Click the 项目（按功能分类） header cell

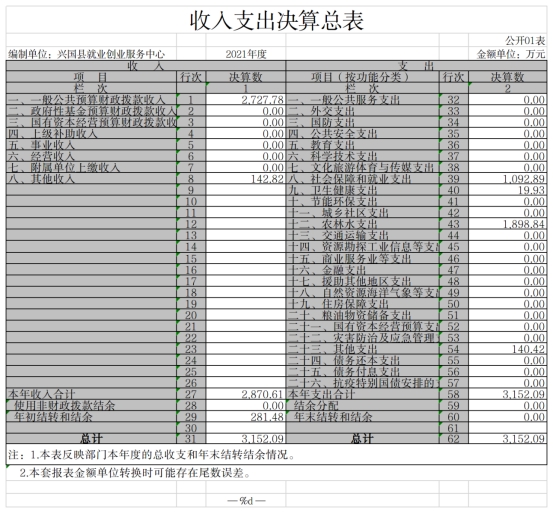363,77
